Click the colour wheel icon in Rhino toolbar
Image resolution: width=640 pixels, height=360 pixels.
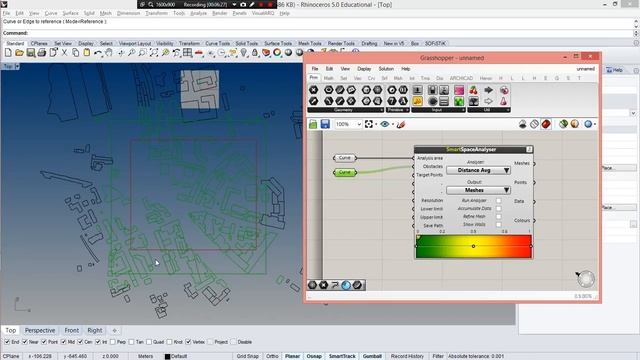[x=277, y=53]
